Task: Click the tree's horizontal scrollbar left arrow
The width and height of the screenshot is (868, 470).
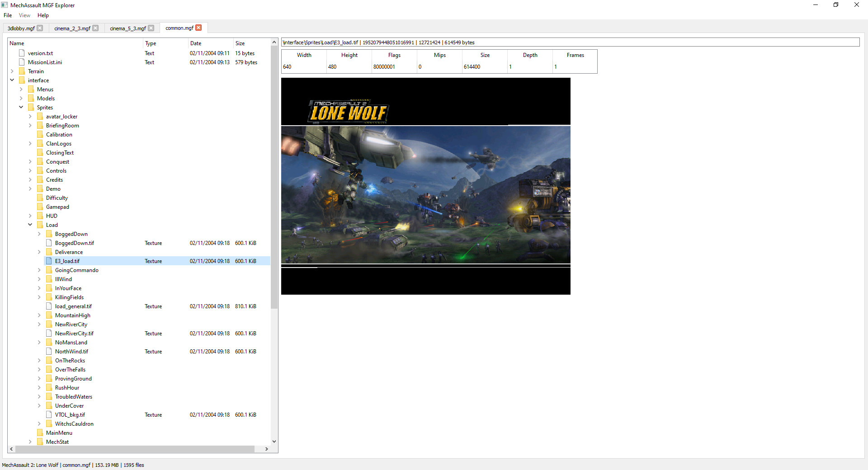Action: click(x=11, y=449)
